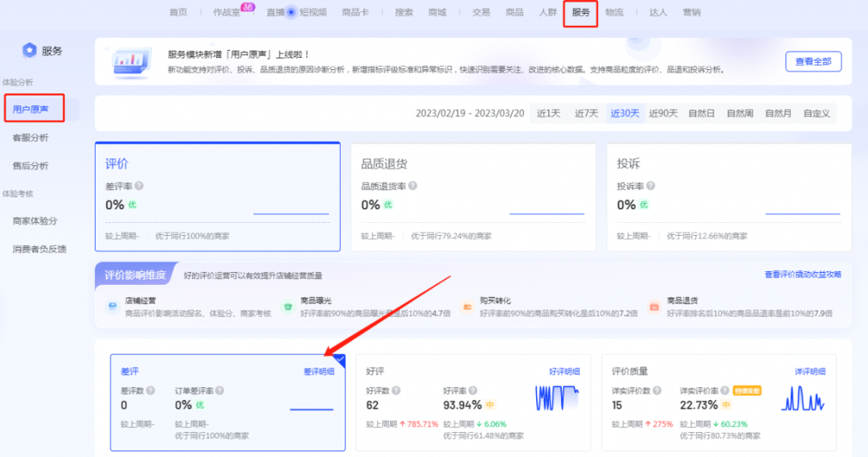Viewport: 868px width, 457px height.
Task: Click the 93.94% 好评率 value
Action: click(x=462, y=406)
